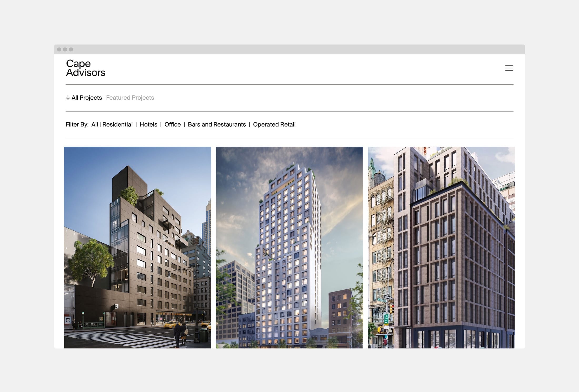Switch to Featured Projects tab
Viewport: 579px width, 392px height.
[130, 98]
